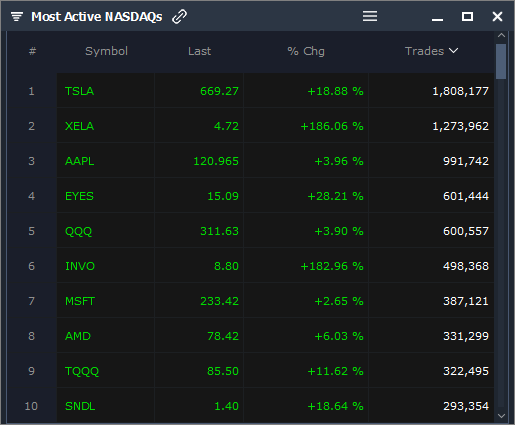Sort by the % Chg column header
515x425 pixels.
(306, 51)
